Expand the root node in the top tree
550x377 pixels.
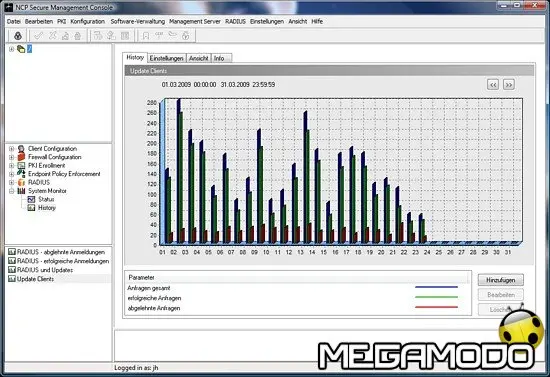click(11, 49)
